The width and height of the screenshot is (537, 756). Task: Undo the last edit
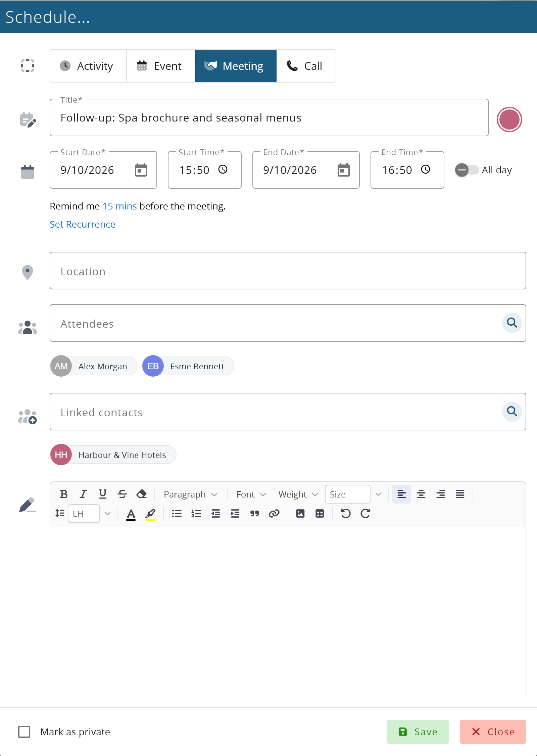point(346,514)
